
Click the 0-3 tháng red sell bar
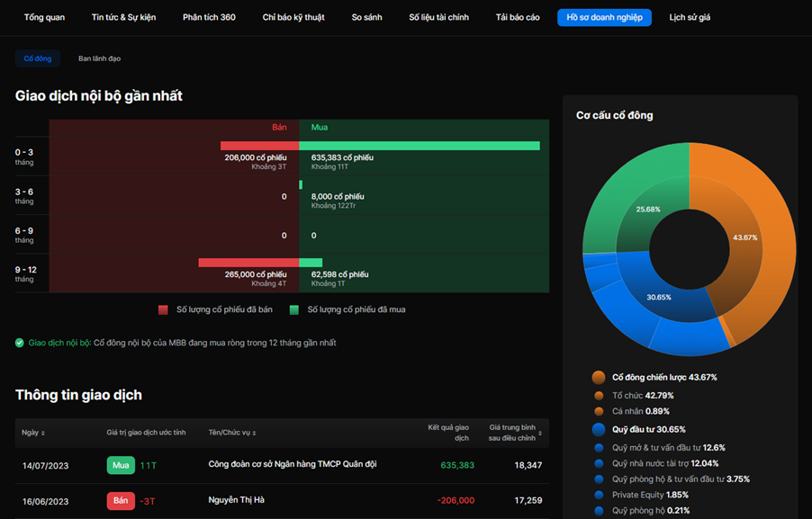tap(260, 146)
